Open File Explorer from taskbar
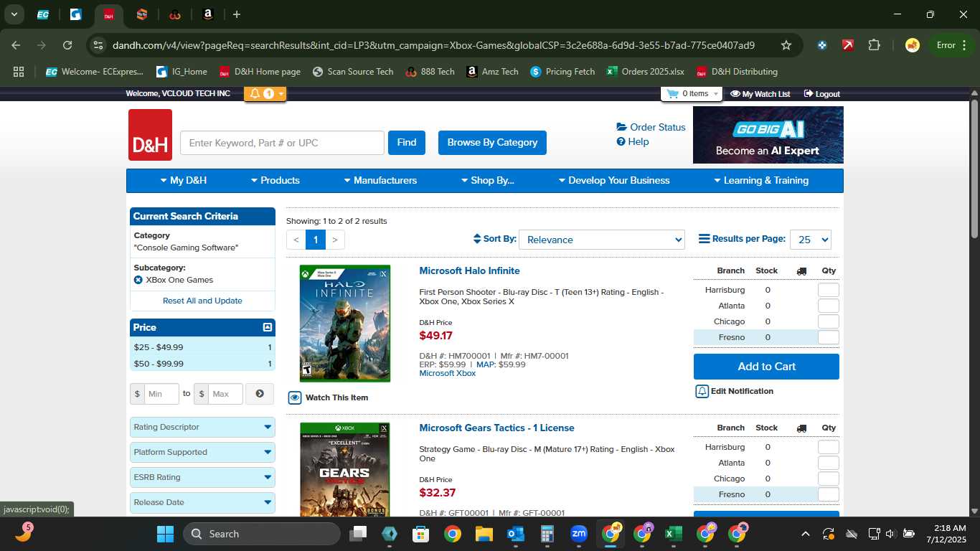 tap(484, 534)
